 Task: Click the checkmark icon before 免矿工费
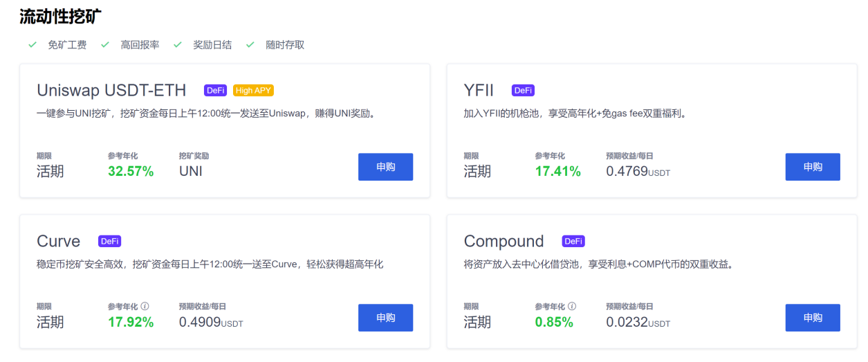click(x=32, y=44)
